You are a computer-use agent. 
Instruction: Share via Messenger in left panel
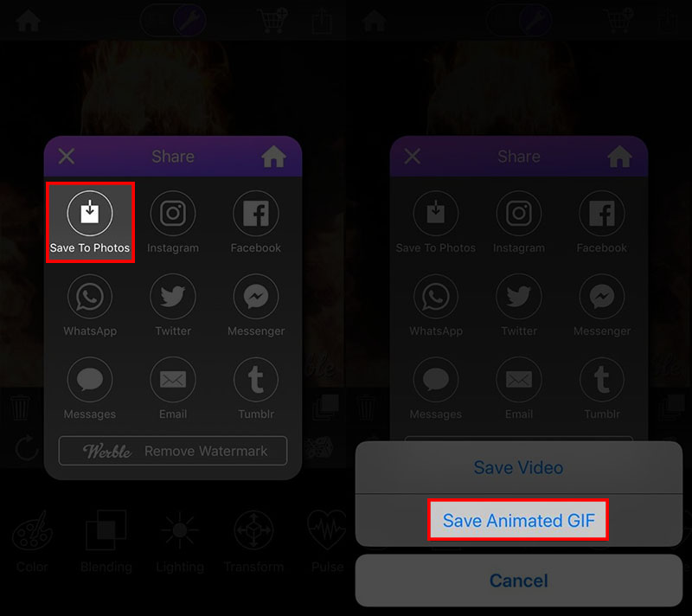[256, 305]
